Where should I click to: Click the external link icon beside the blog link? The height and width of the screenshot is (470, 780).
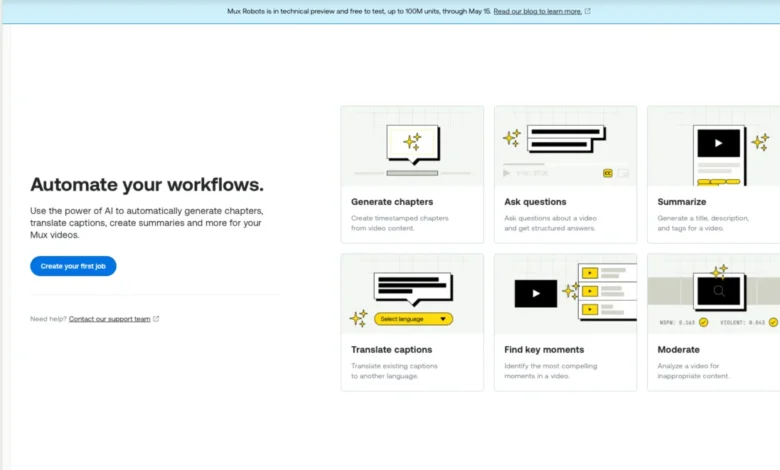(x=587, y=11)
